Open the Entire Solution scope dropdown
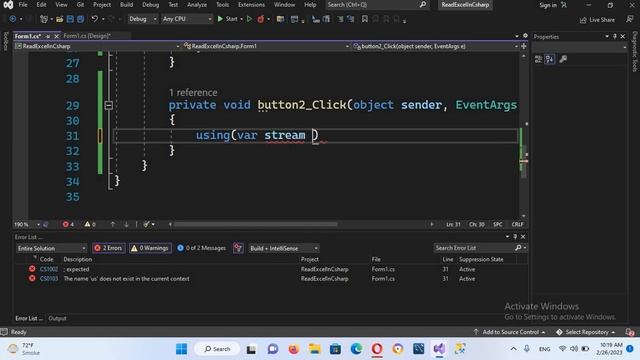 tap(51, 248)
